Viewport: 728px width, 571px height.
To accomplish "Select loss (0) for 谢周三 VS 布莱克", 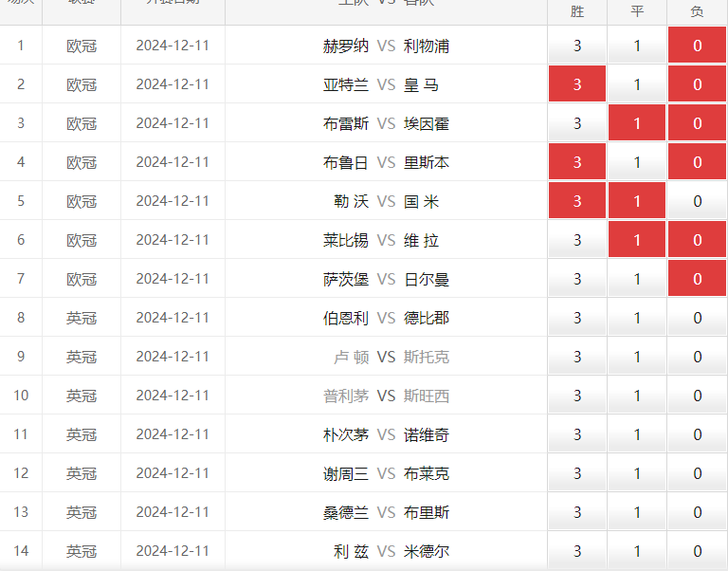I will click(697, 473).
